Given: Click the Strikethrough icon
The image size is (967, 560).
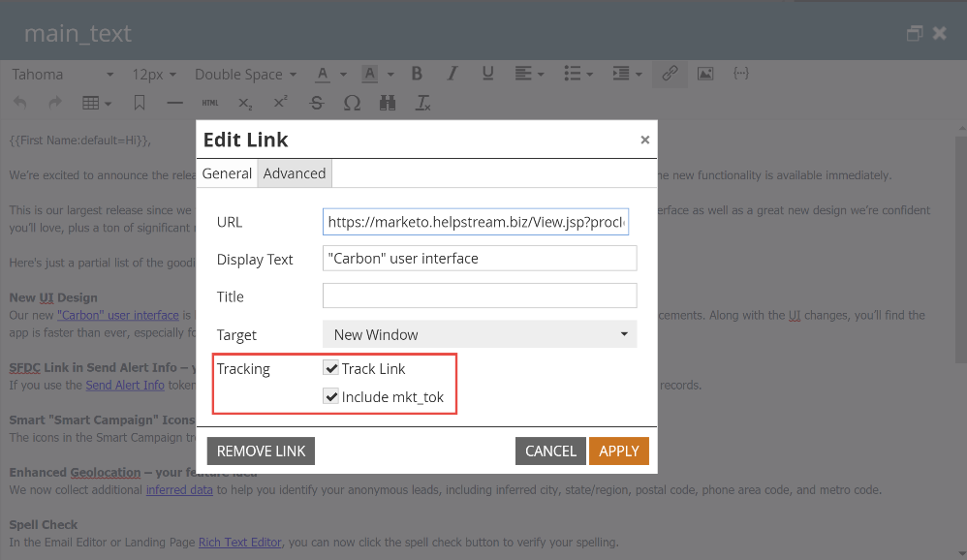Looking at the screenshot, I should (x=316, y=103).
